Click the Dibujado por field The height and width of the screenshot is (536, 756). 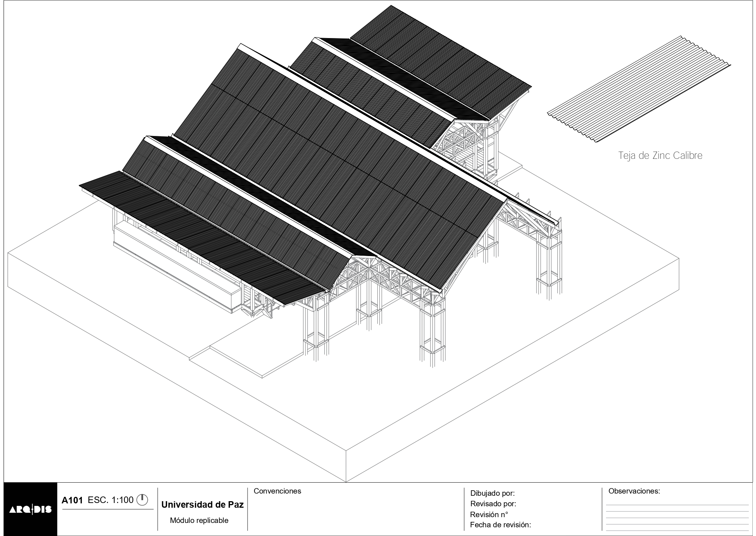[x=492, y=493]
